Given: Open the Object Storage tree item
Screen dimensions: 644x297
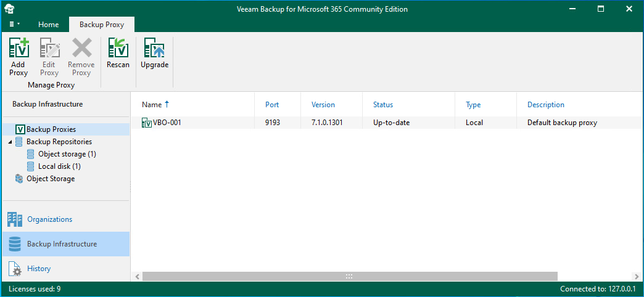Looking at the screenshot, I should click(51, 179).
